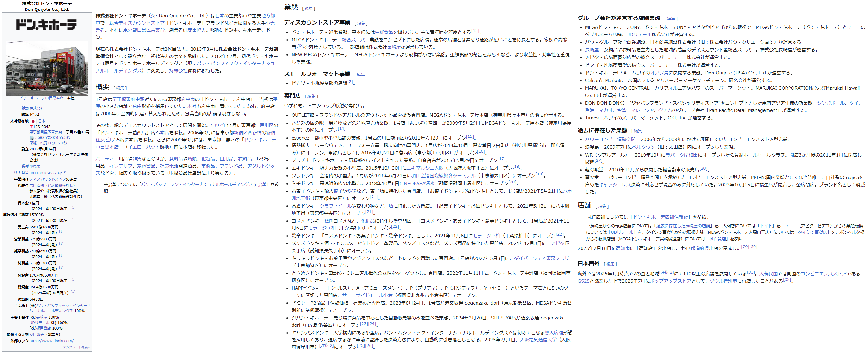
Task: Open the クラフトビール link
Action: [x=335, y=206]
